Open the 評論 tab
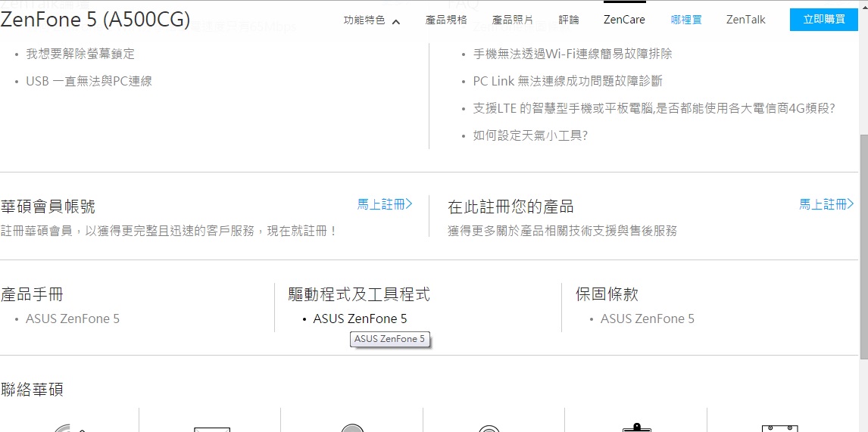The height and width of the screenshot is (432, 868). coord(569,20)
